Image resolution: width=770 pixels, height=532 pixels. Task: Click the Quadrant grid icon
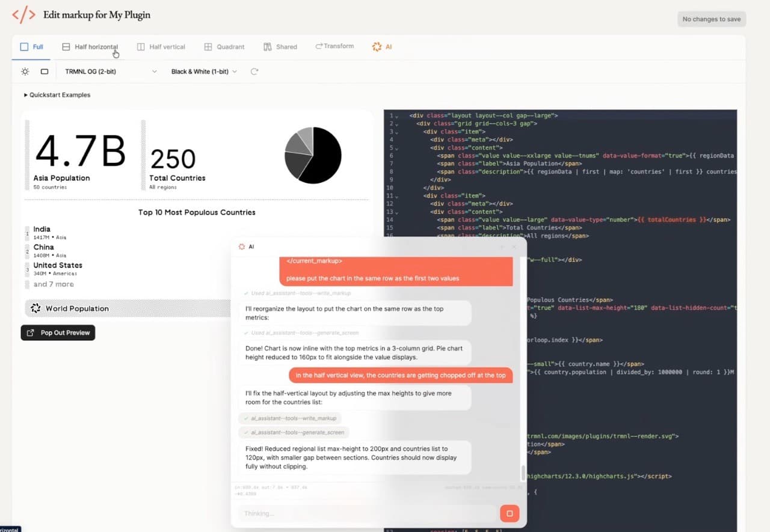click(208, 47)
